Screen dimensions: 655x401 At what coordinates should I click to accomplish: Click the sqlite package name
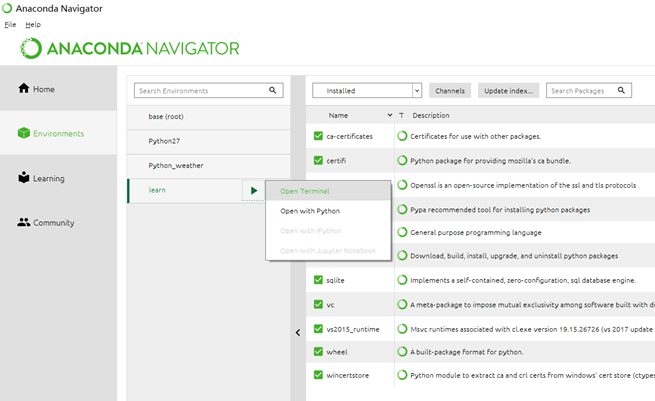coord(335,280)
